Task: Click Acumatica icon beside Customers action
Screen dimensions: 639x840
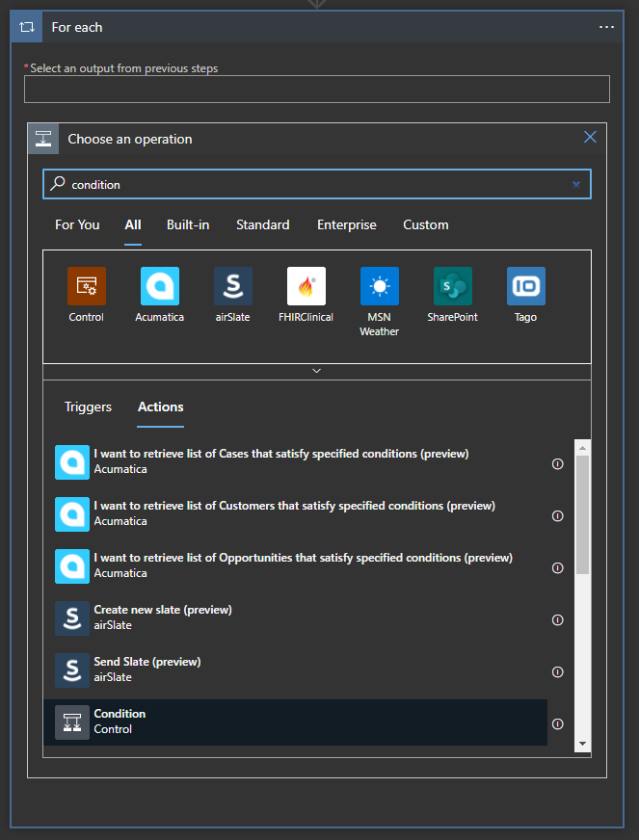Action: click(x=72, y=514)
